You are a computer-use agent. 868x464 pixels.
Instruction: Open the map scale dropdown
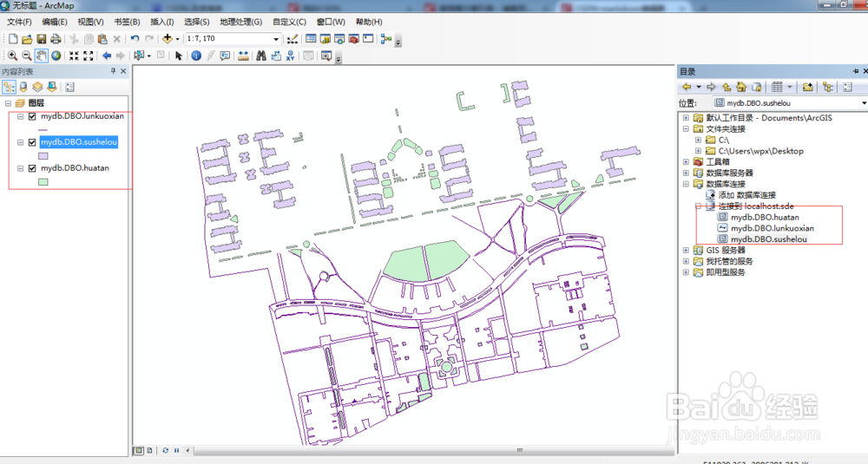(276, 39)
